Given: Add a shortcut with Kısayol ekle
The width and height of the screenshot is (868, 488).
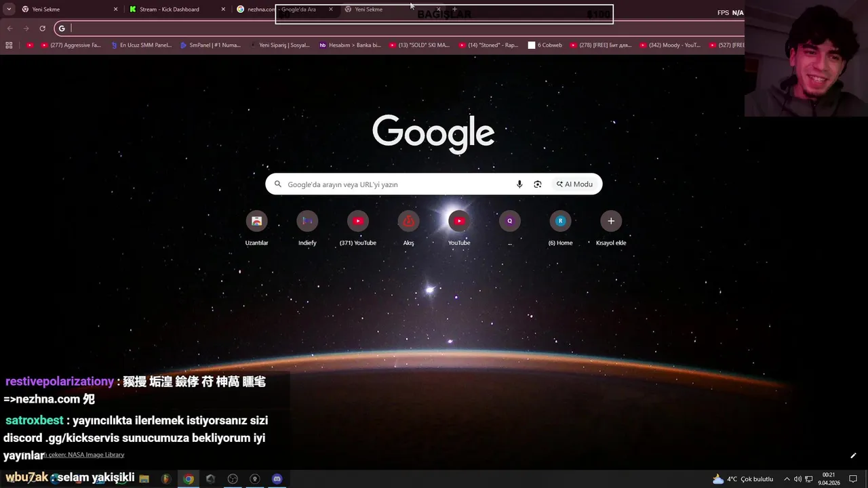Looking at the screenshot, I should pyautogui.click(x=611, y=228).
